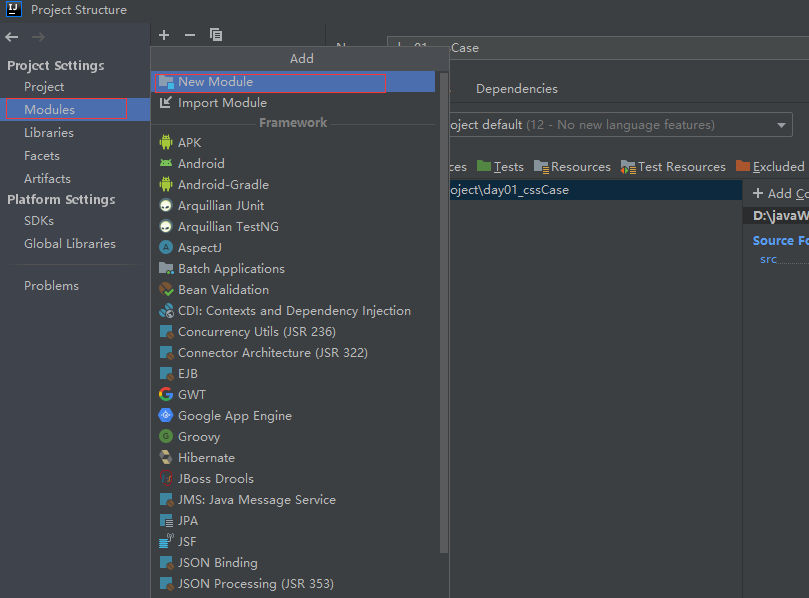Click the Add popup vertical scrollbar
The height and width of the screenshot is (598, 809).
[x=444, y=313]
